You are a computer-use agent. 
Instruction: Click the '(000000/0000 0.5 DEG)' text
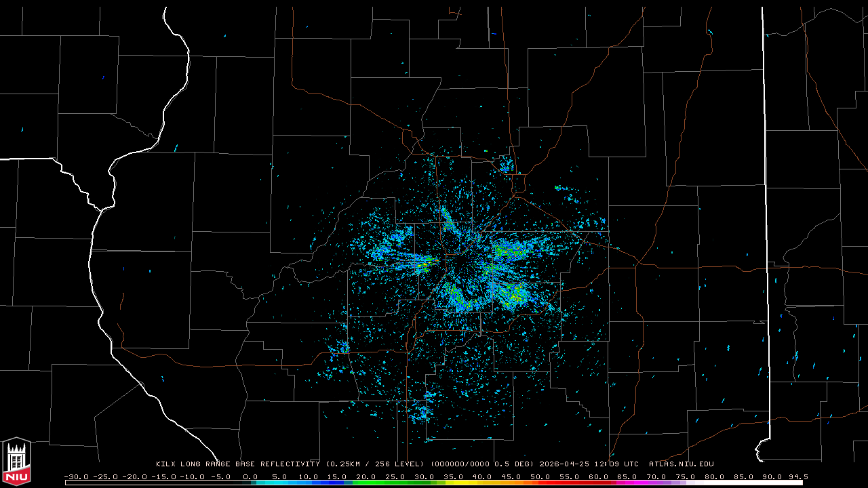point(482,464)
